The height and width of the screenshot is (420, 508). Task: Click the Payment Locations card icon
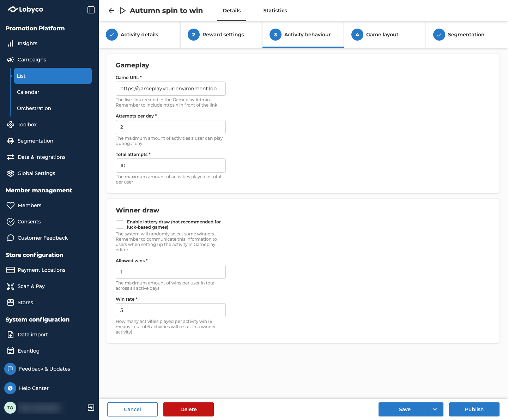(11, 270)
